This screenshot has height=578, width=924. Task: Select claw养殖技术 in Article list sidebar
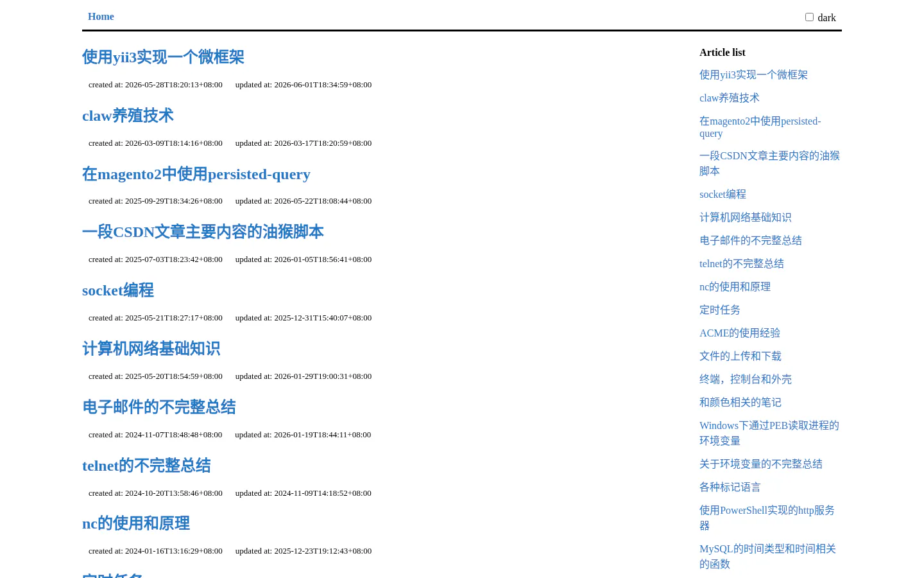pyautogui.click(x=730, y=98)
